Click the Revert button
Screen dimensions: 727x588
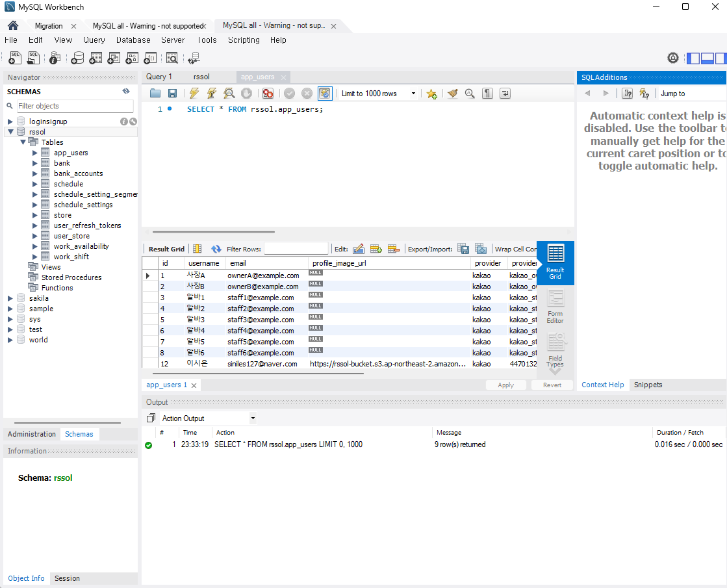click(552, 385)
